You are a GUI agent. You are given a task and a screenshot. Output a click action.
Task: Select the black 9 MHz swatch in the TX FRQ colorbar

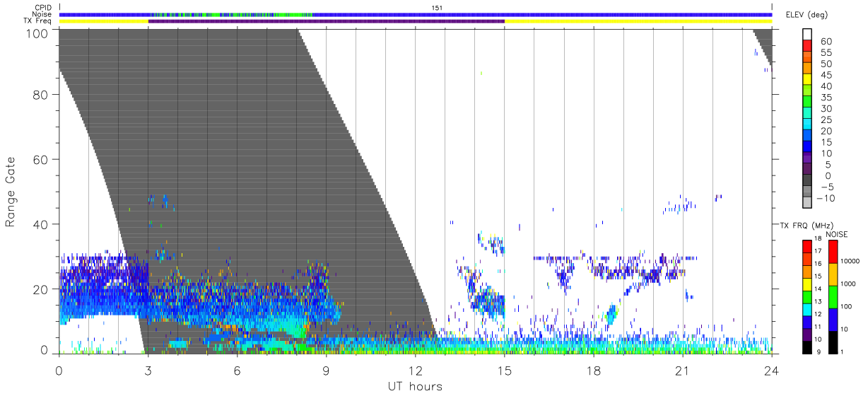(807, 347)
